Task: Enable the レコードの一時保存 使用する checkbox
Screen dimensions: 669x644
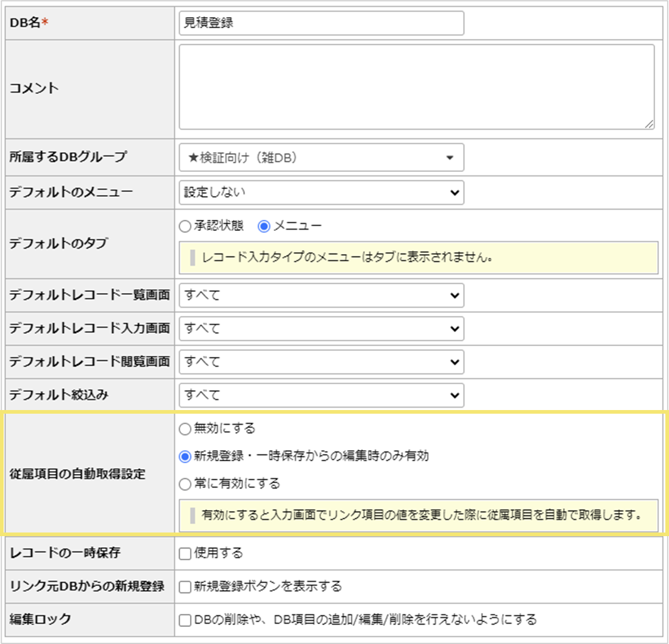Action: [183, 553]
